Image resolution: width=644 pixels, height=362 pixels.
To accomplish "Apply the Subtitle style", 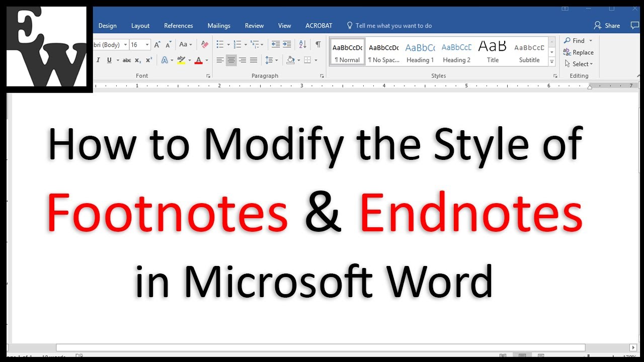I will (x=529, y=52).
